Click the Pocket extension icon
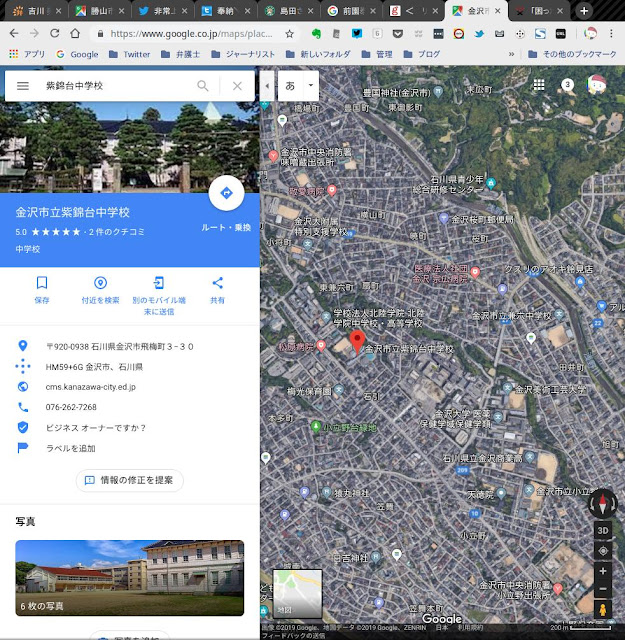Image resolution: width=625 pixels, height=640 pixels. point(398,34)
